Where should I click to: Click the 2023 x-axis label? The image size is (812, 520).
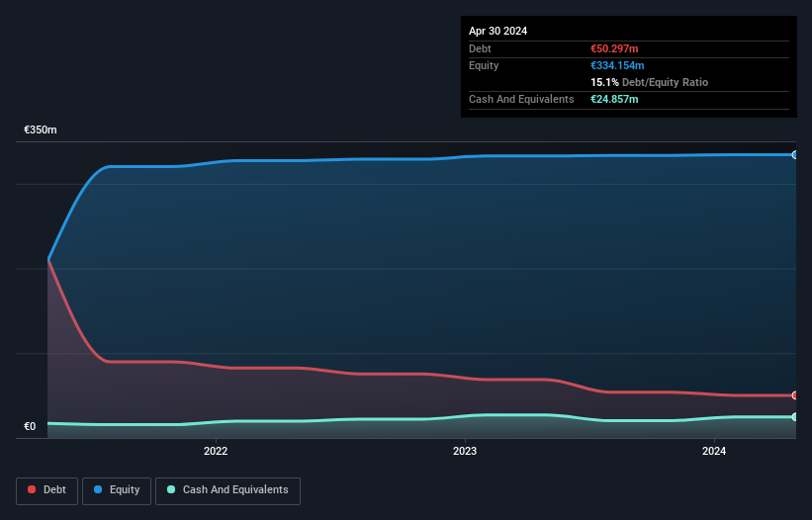pyautogui.click(x=465, y=451)
